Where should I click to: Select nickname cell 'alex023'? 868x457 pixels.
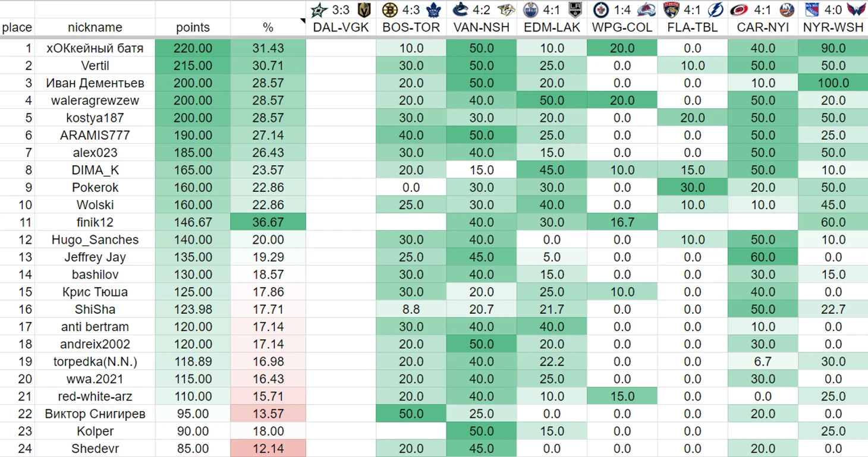[x=95, y=153]
